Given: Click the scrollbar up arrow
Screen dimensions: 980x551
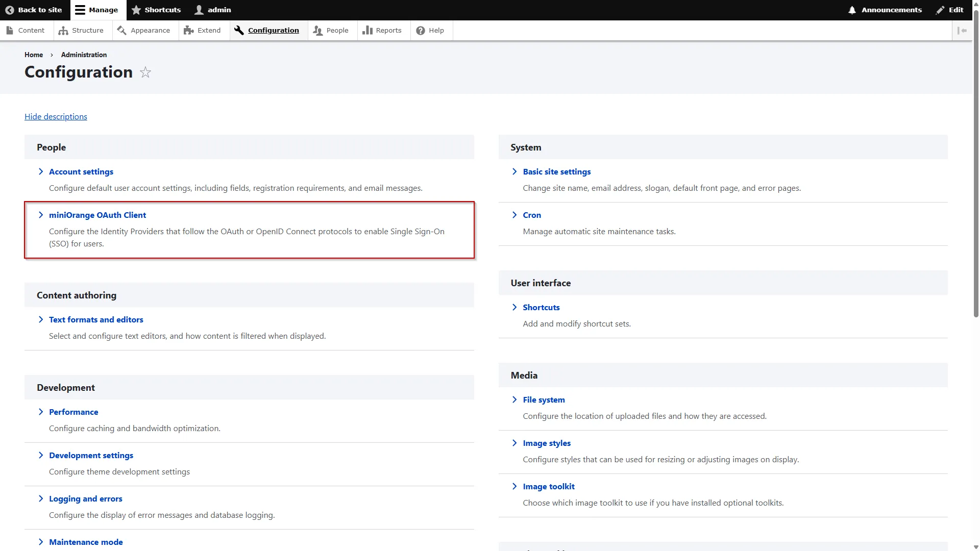Looking at the screenshot, I should coord(976,4).
